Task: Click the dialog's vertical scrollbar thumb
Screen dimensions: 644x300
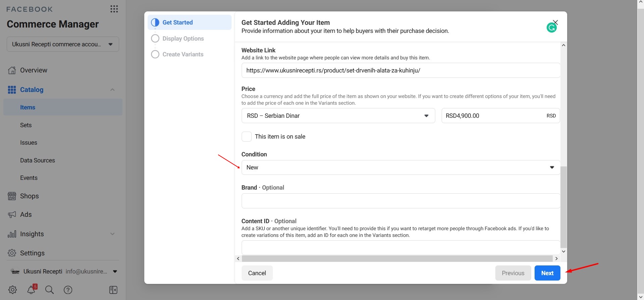Action: (563, 206)
